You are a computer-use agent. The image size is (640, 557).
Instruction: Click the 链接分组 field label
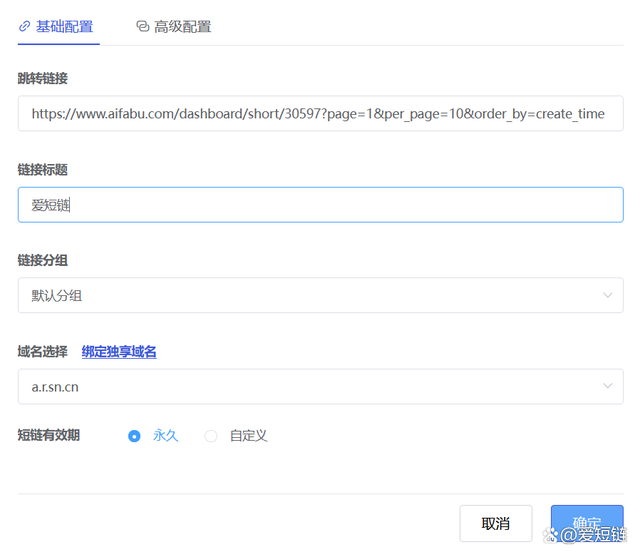42,260
